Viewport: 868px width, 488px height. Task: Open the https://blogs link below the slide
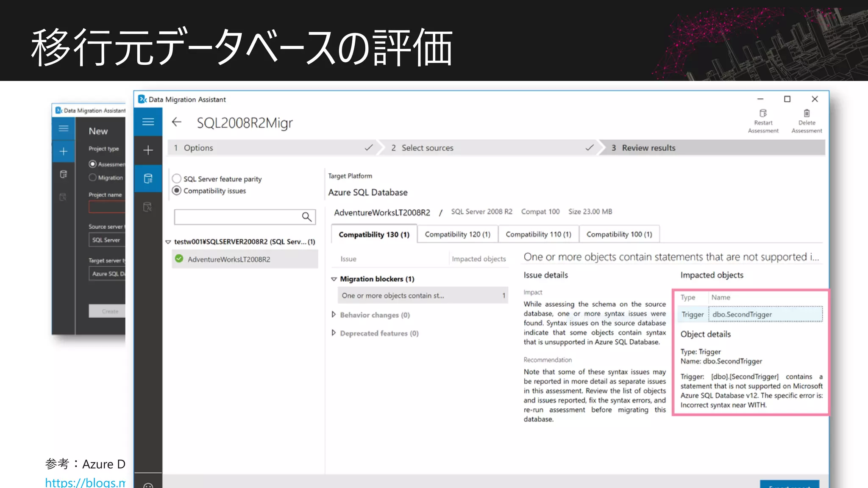(85, 482)
